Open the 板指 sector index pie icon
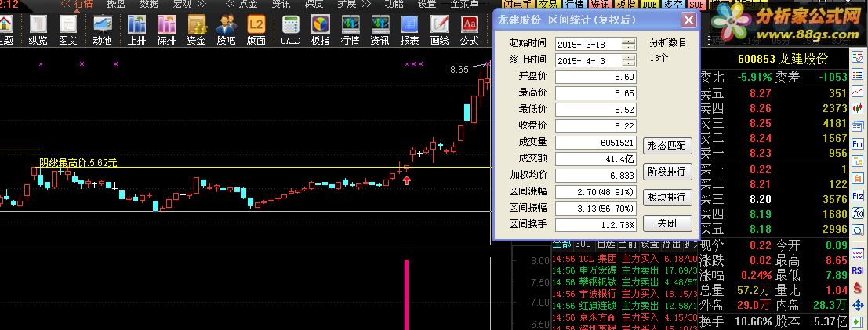Screen dimensions: 868x330 [320, 30]
